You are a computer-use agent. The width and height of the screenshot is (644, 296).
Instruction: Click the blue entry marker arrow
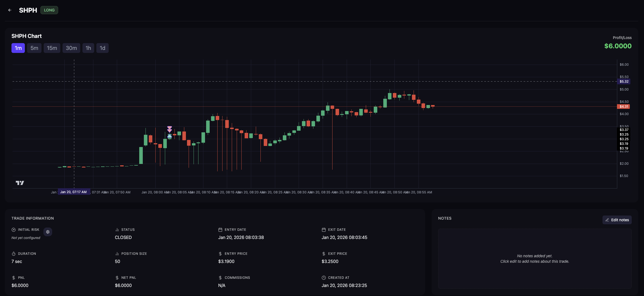tap(170, 136)
